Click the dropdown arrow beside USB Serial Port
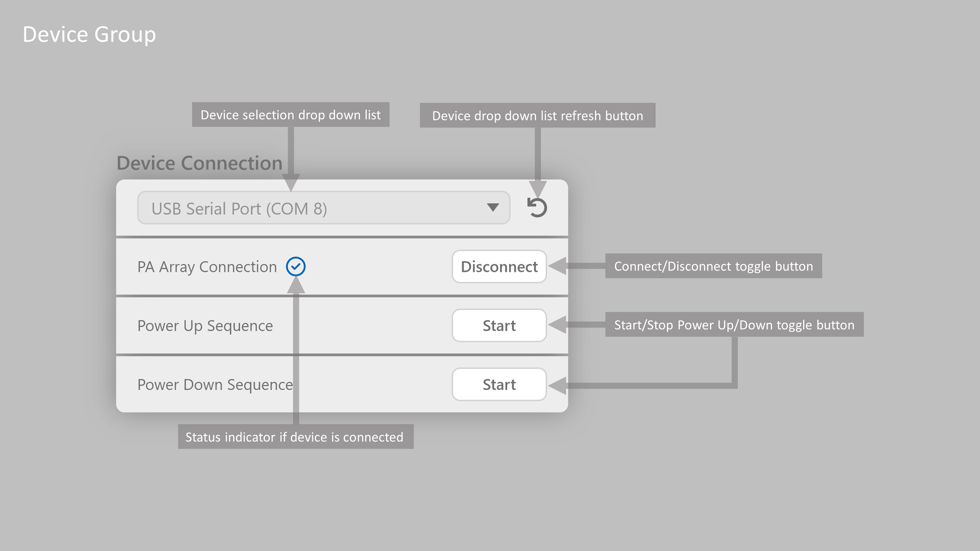The image size is (980, 551). click(493, 207)
